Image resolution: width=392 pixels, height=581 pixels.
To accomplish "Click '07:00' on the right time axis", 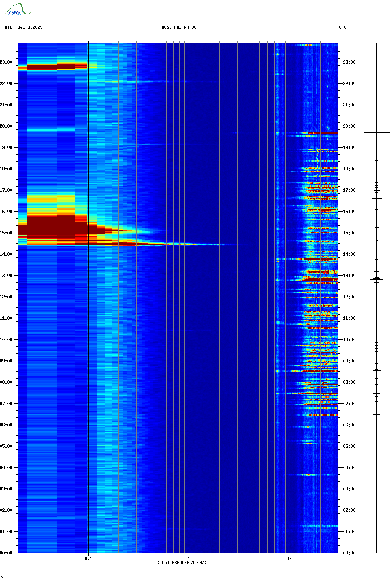I will 349,404.
